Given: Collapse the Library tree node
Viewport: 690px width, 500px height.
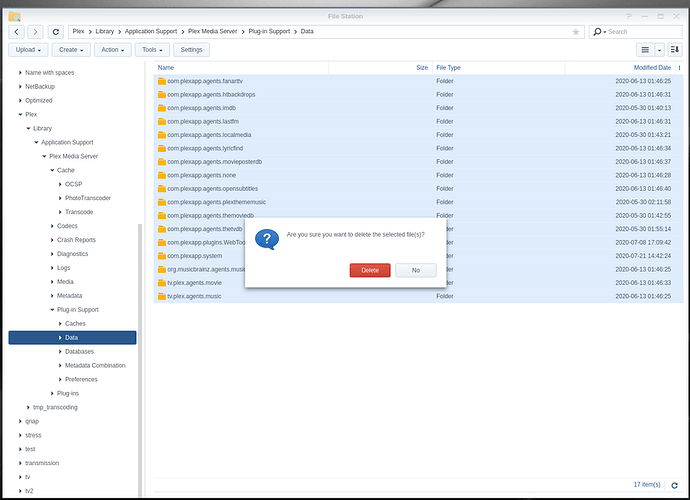Looking at the screenshot, I should pos(28,129).
